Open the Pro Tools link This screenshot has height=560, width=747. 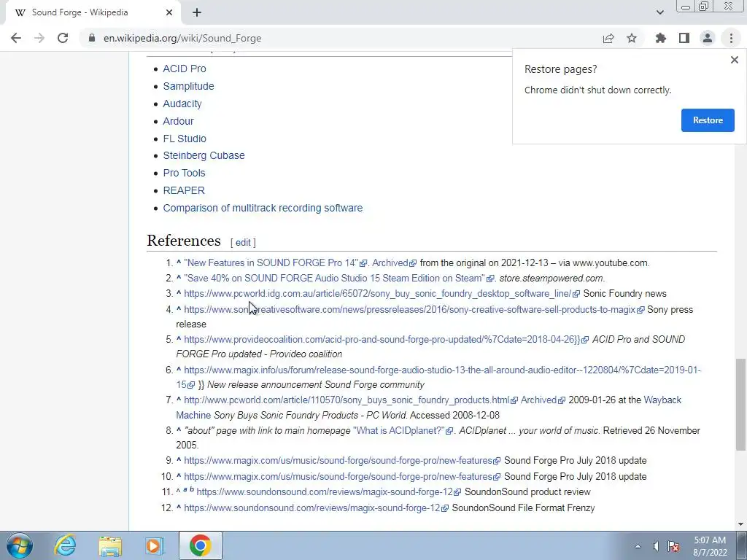[184, 173]
